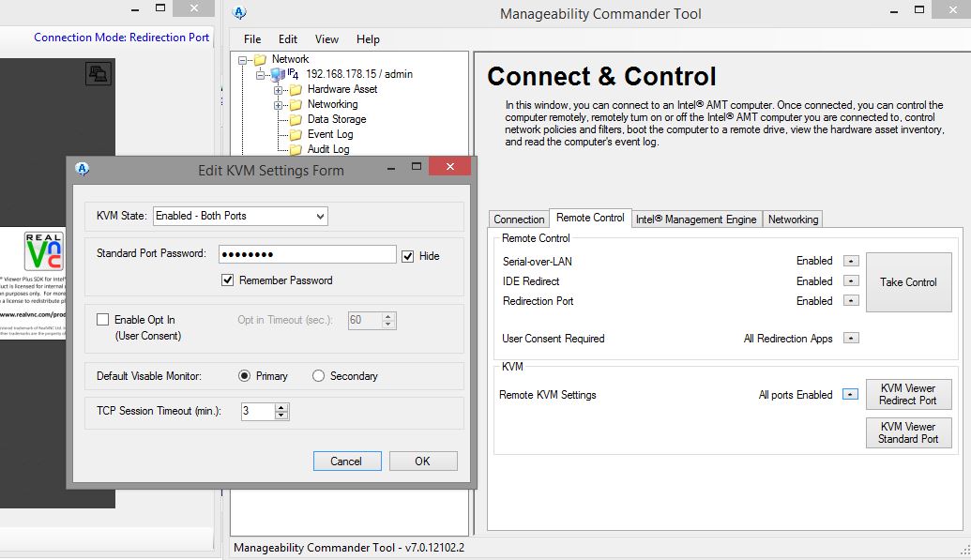Enable the Opt In user consent checkbox
This screenshot has height=560, width=971.
point(102,320)
